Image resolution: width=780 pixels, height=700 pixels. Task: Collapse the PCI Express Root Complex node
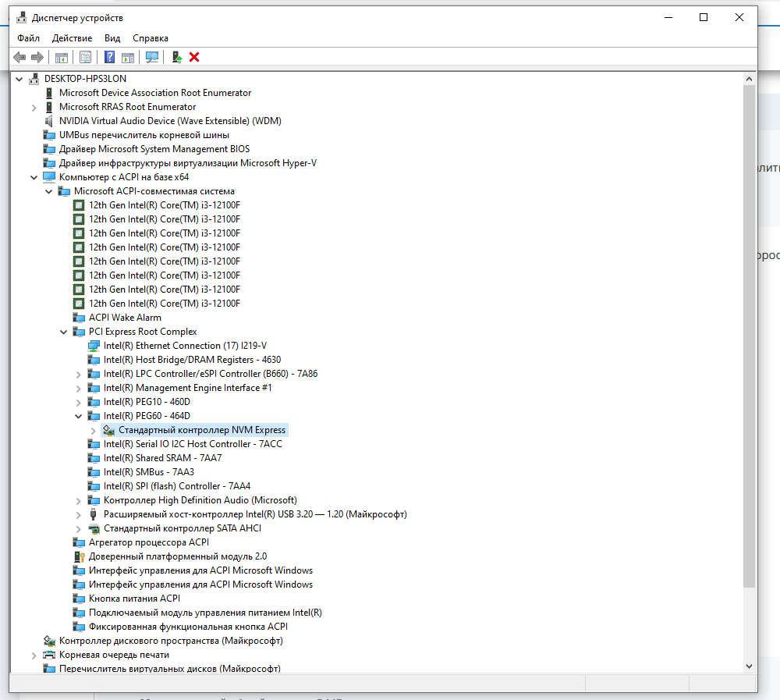64,332
